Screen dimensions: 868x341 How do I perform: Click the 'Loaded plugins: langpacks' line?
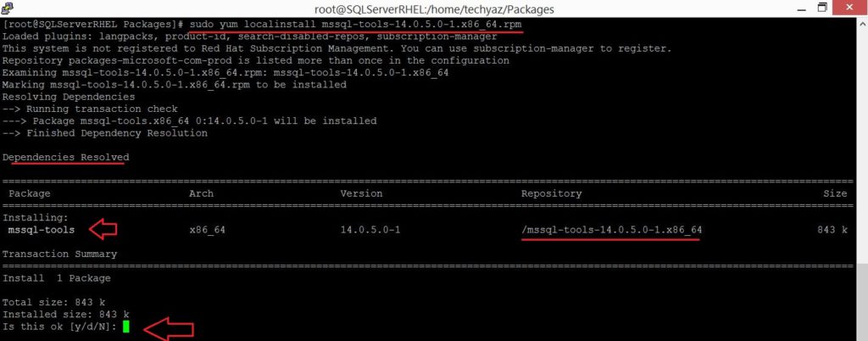[x=250, y=36]
